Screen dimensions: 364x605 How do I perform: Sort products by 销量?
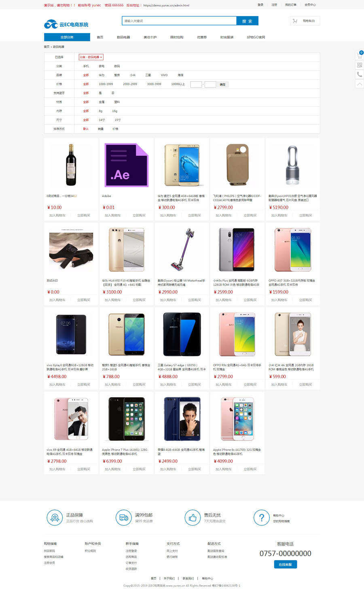(x=101, y=129)
